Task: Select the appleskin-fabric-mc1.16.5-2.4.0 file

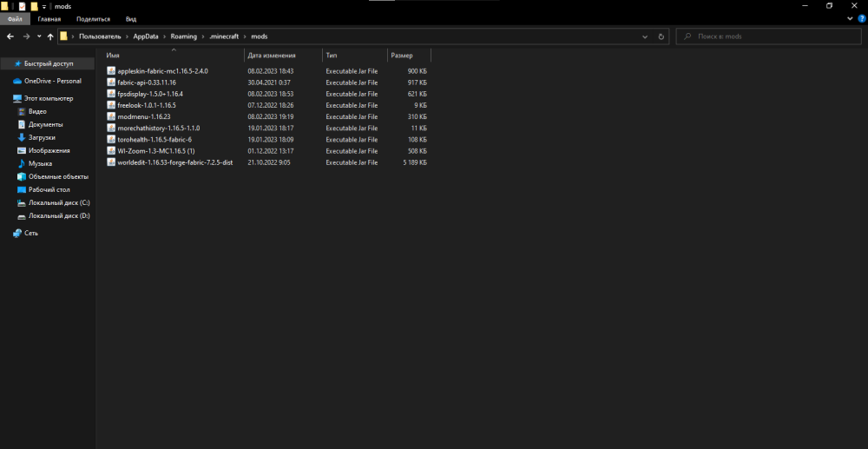Action: [163, 71]
